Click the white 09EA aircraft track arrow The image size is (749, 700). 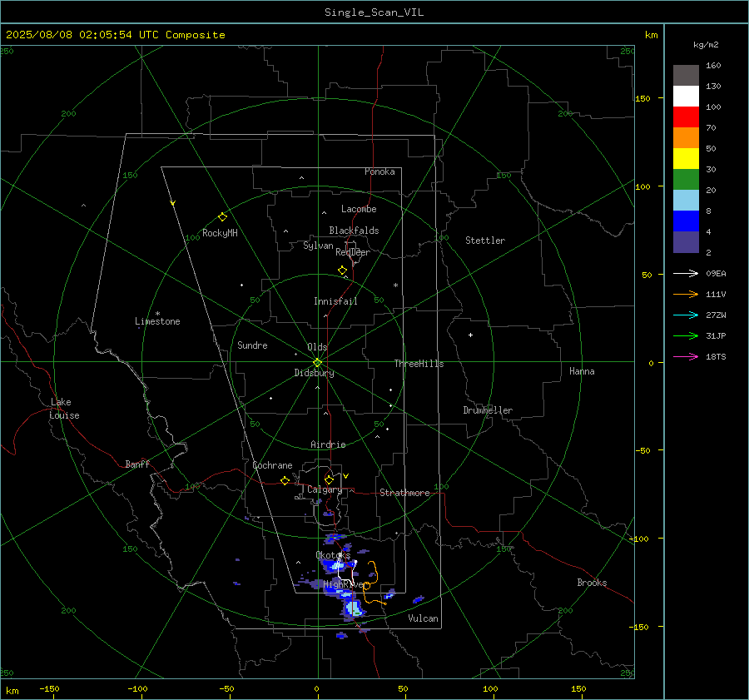pyautogui.click(x=686, y=273)
